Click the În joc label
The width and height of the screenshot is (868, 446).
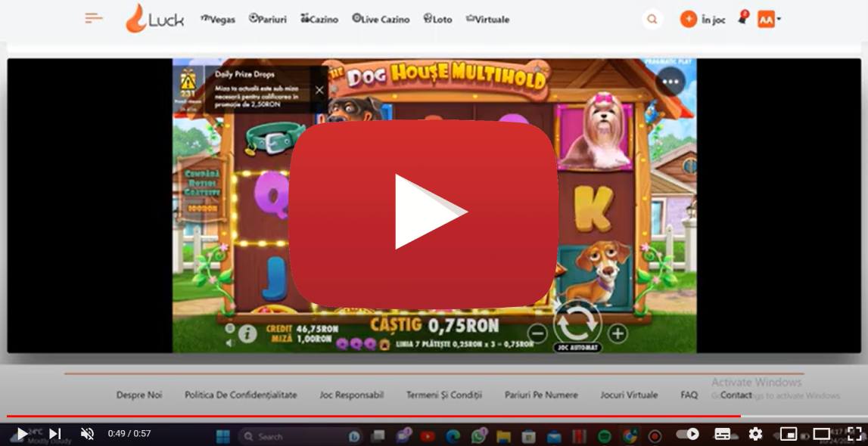pos(713,20)
